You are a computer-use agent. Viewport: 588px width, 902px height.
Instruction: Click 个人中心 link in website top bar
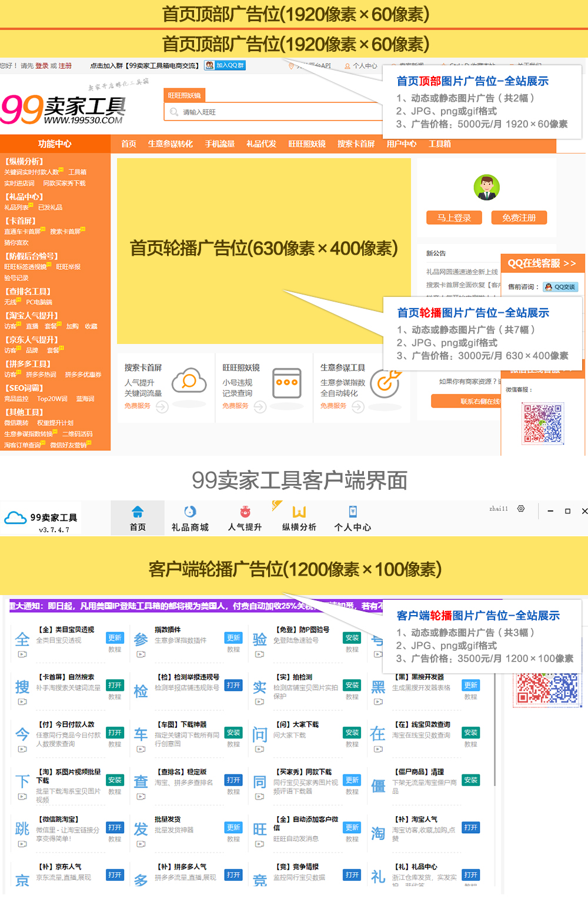[361, 66]
